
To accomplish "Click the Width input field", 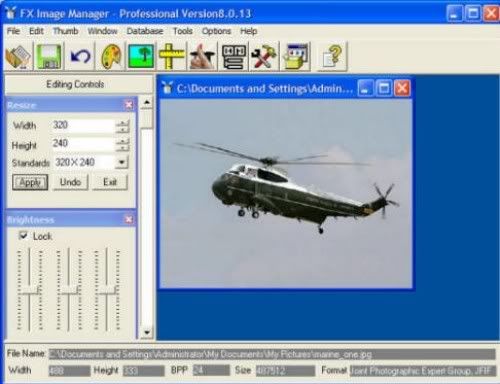I will (x=83, y=125).
